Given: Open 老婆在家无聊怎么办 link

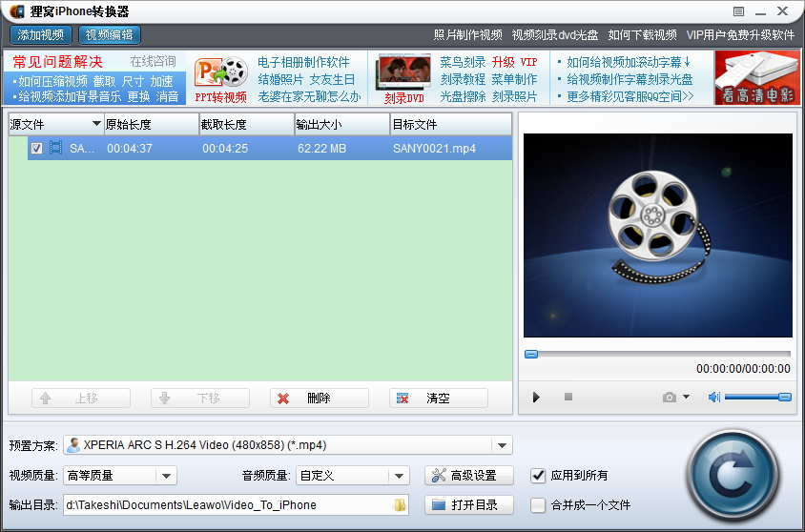Looking at the screenshot, I should (x=309, y=96).
